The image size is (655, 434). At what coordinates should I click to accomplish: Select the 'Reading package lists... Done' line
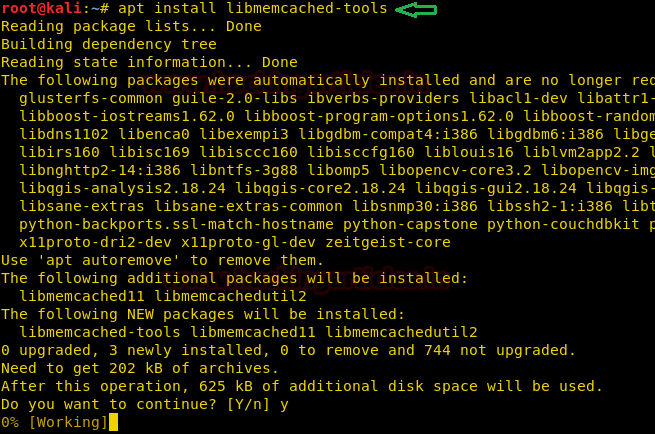130,27
